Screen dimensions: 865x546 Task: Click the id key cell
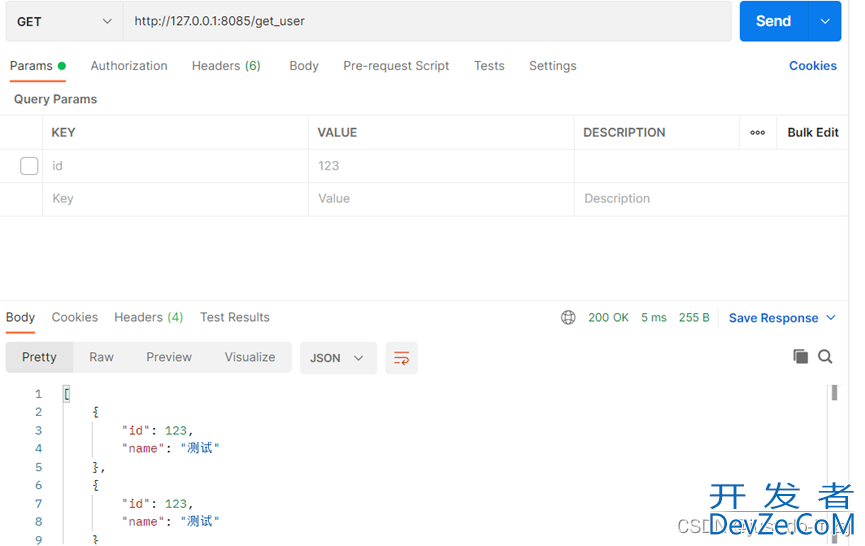coord(175,166)
